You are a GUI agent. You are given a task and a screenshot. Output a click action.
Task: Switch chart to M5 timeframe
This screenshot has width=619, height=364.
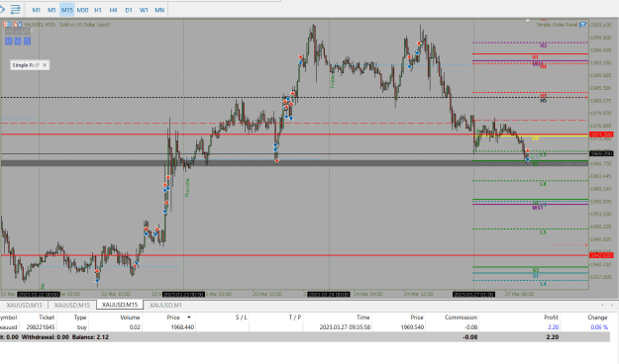pos(52,10)
